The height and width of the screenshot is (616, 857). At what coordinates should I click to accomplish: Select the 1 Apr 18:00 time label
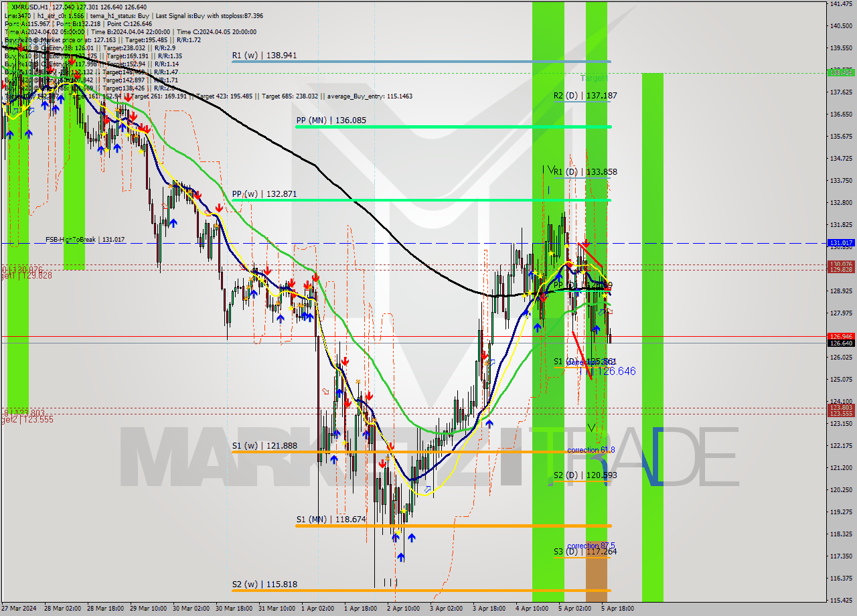coord(360,609)
